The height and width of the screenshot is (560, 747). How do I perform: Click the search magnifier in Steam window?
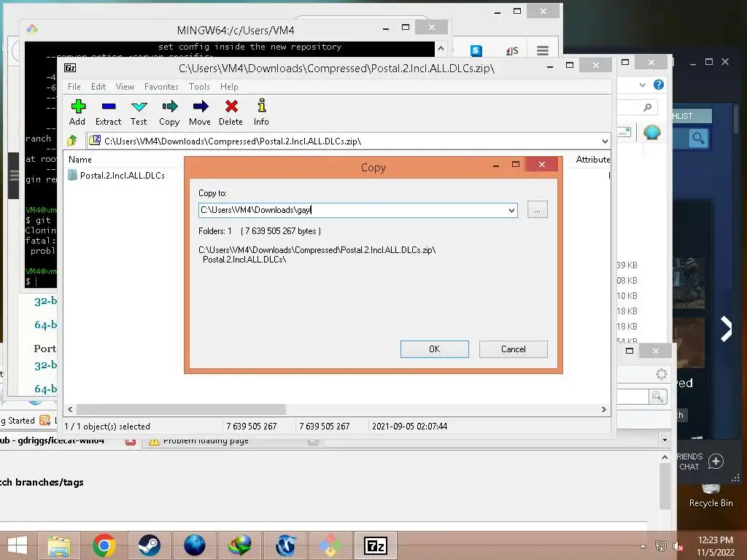(698, 139)
